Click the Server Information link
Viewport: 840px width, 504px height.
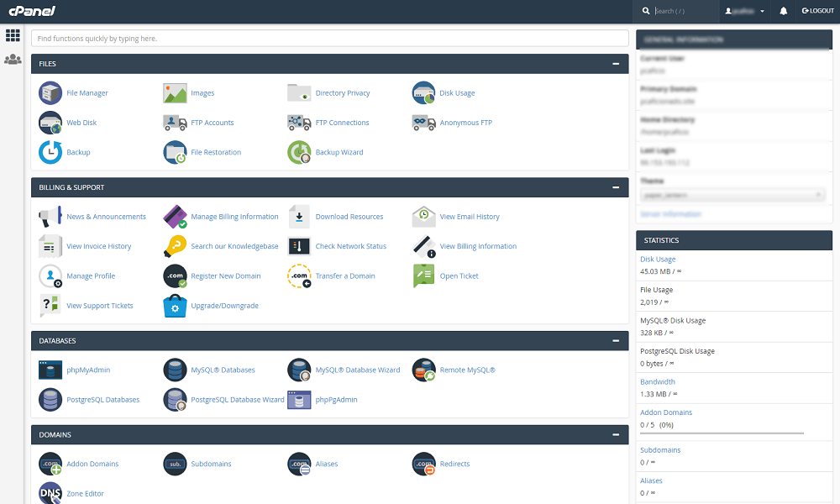(670, 214)
